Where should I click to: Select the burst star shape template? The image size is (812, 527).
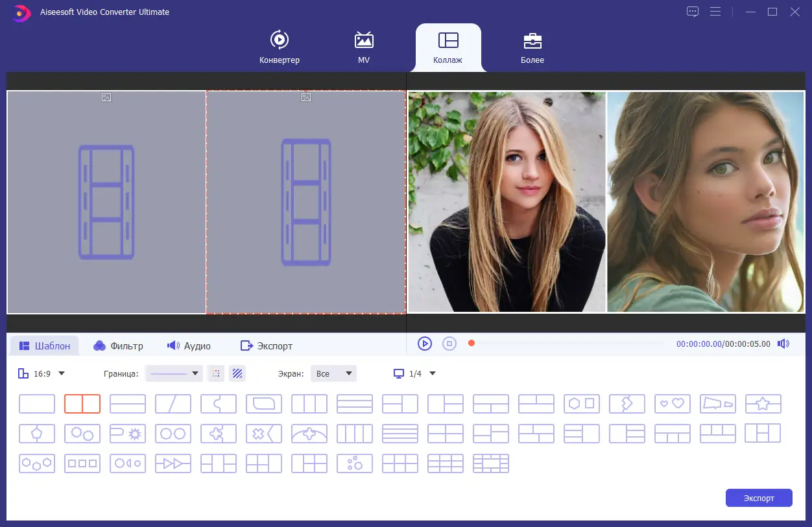tap(128, 434)
